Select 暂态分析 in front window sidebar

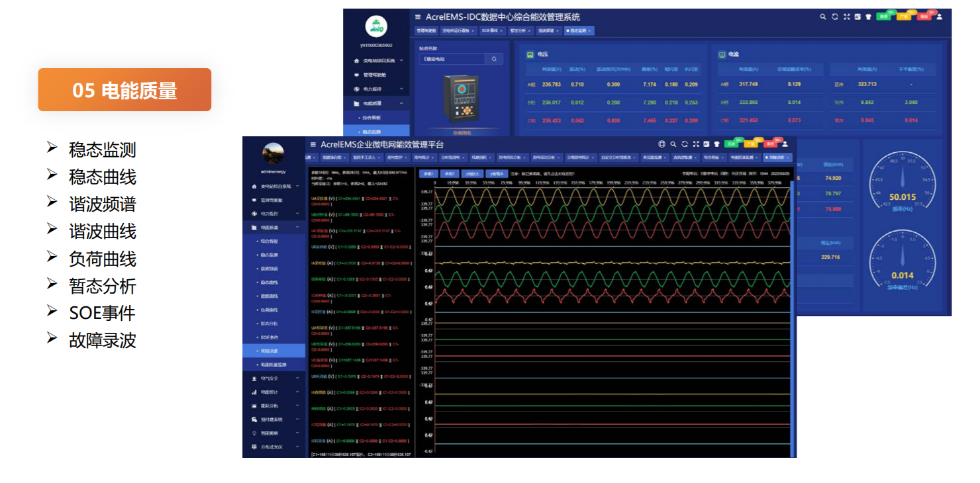pyautogui.click(x=274, y=324)
